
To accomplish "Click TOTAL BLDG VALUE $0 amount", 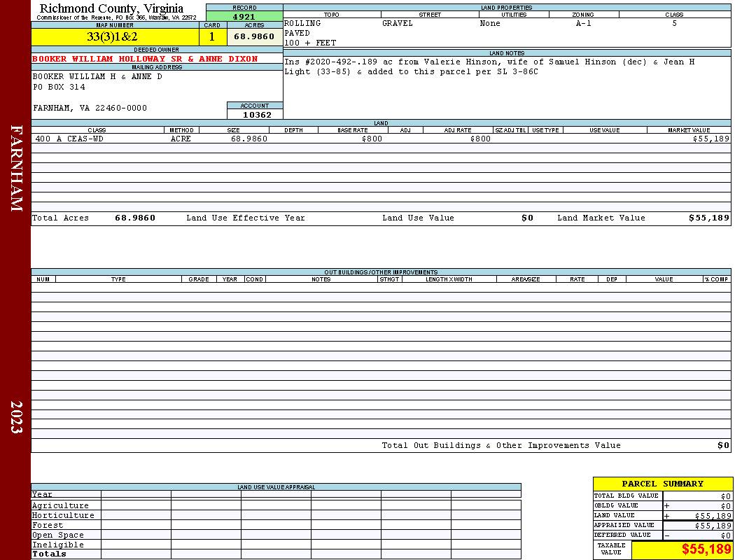I will point(726,496).
